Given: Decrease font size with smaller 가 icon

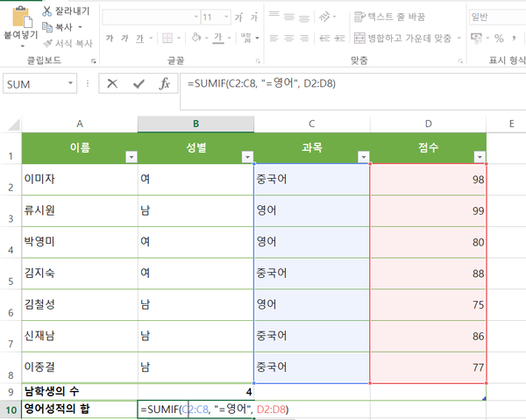Looking at the screenshot, I should (254, 18).
